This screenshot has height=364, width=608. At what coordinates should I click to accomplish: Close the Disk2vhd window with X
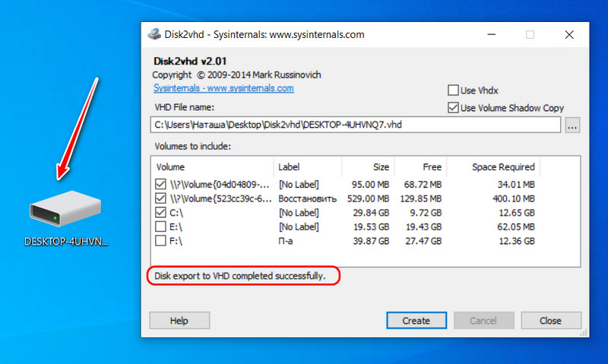coord(569,34)
